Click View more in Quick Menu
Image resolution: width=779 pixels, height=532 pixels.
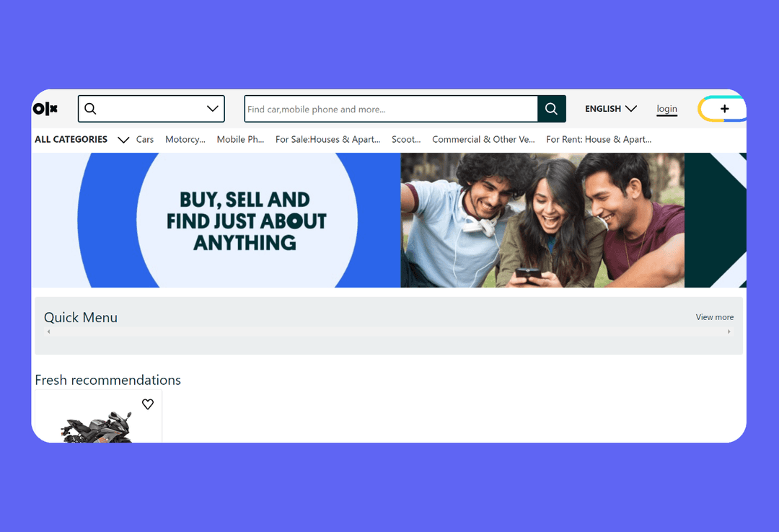click(714, 317)
